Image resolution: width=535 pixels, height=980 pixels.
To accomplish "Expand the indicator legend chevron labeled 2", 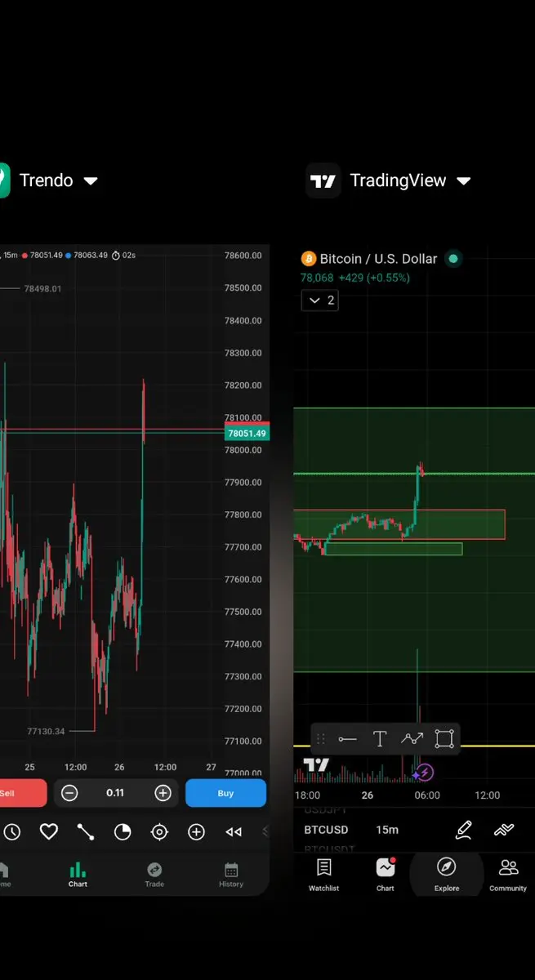I will 319,301.
